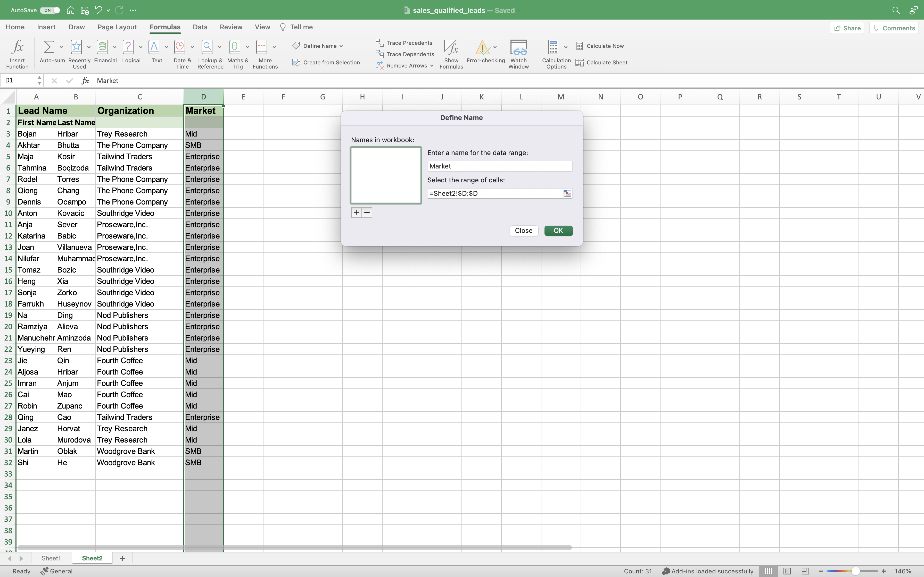The image size is (924, 577).
Task: Click the zoom slider handle
Action: pyautogui.click(x=855, y=571)
